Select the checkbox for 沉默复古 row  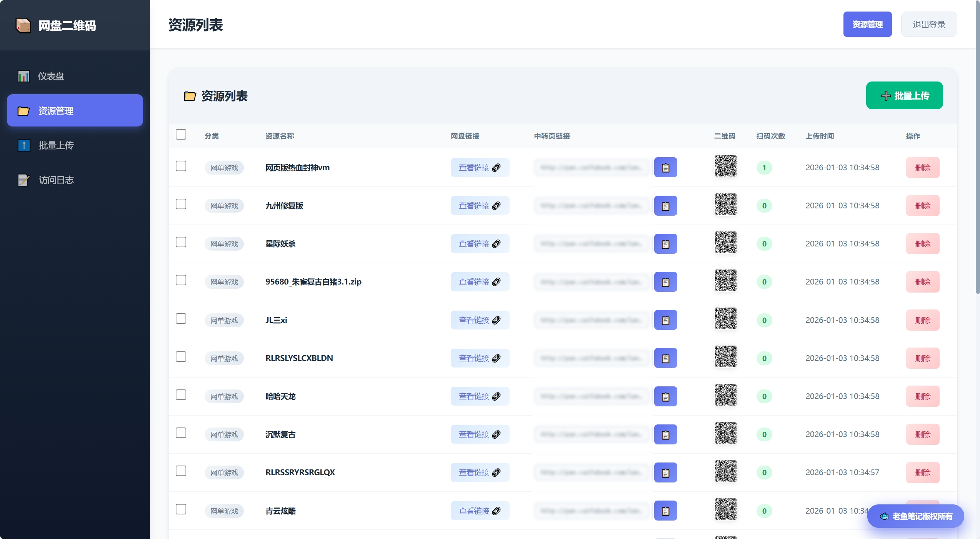pyautogui.click(x=181, y=433)
